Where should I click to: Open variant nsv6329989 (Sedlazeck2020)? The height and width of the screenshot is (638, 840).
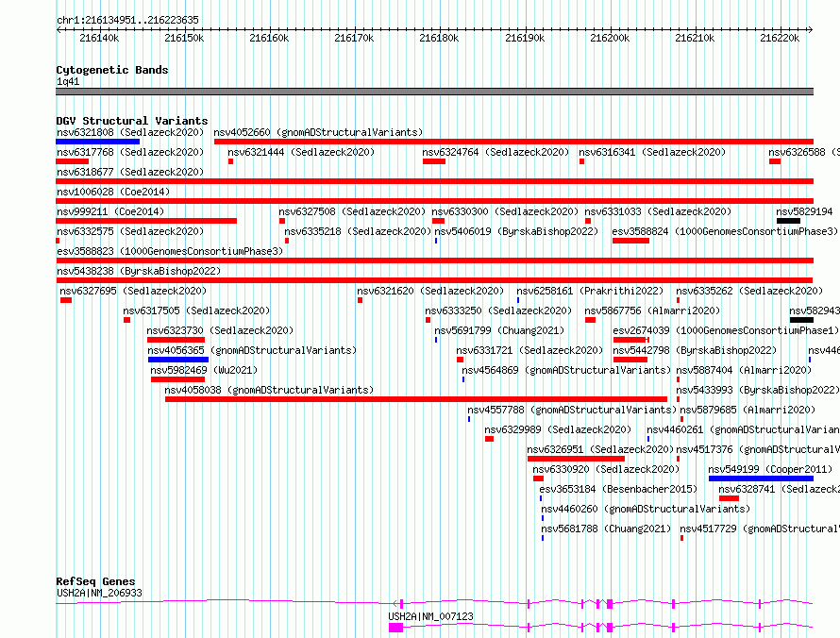[558, 429]
